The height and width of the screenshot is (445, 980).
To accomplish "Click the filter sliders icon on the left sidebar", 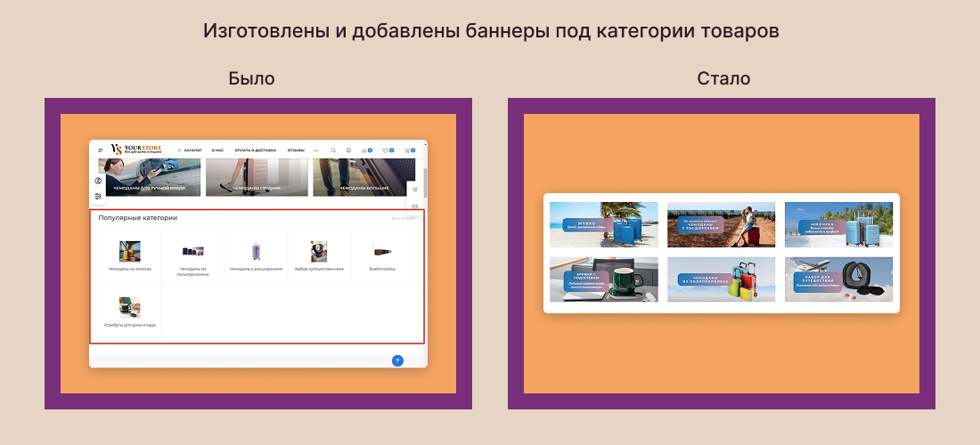I will [98, 196].
